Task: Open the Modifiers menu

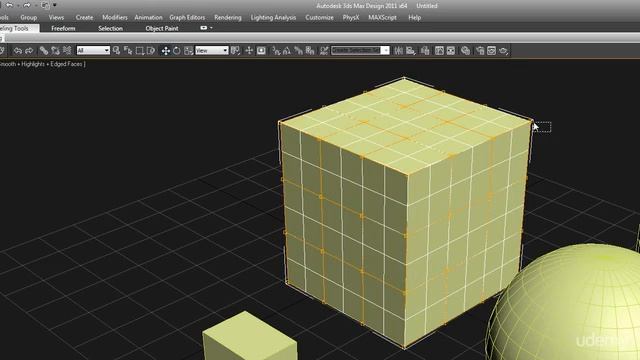Action: [x=115, y=18]
